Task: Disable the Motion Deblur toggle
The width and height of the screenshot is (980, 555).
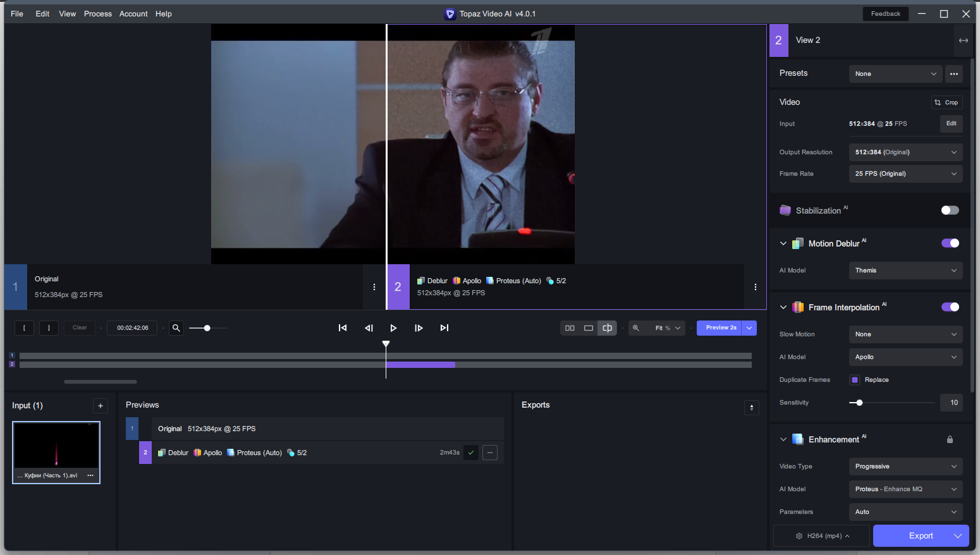Action: click(950, 243)
